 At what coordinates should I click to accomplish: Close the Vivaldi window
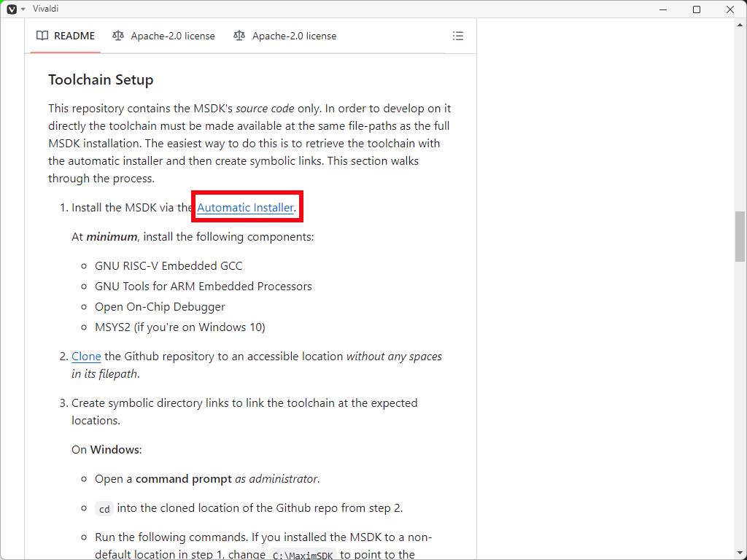point(729,9)
